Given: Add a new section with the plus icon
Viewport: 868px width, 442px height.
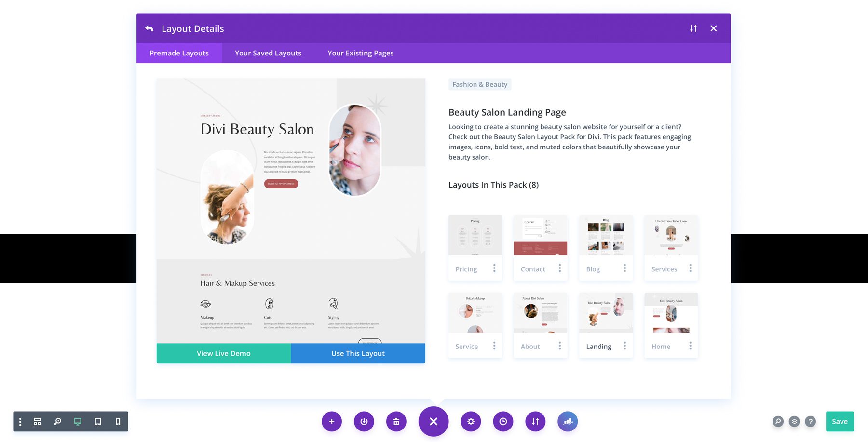Looking at the screenshot, I should pos(332,421).
